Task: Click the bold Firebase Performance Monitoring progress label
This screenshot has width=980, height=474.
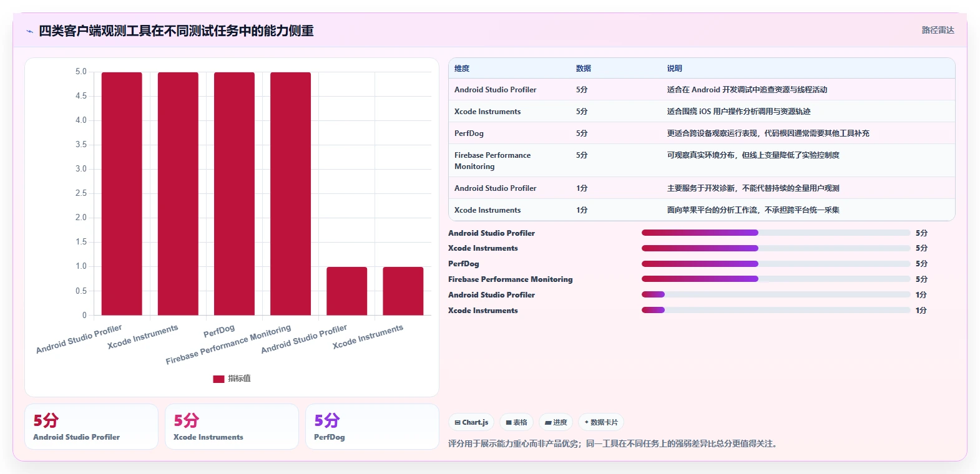Action: 510,279
